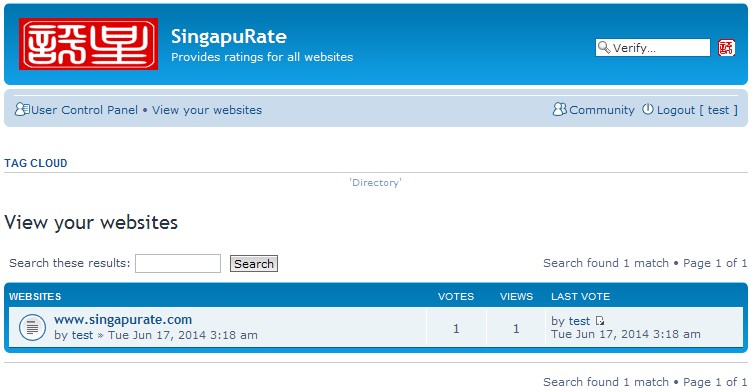Viewport: 753px width, 392px height.
Task: Click the magnifier icon in Verify box
Action: tap(604, 47)
